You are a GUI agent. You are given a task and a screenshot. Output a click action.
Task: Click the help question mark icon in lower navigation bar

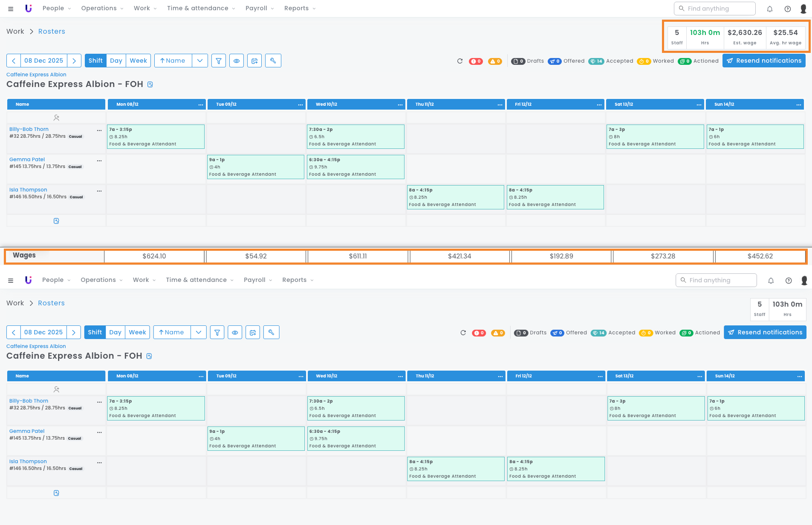788,280
